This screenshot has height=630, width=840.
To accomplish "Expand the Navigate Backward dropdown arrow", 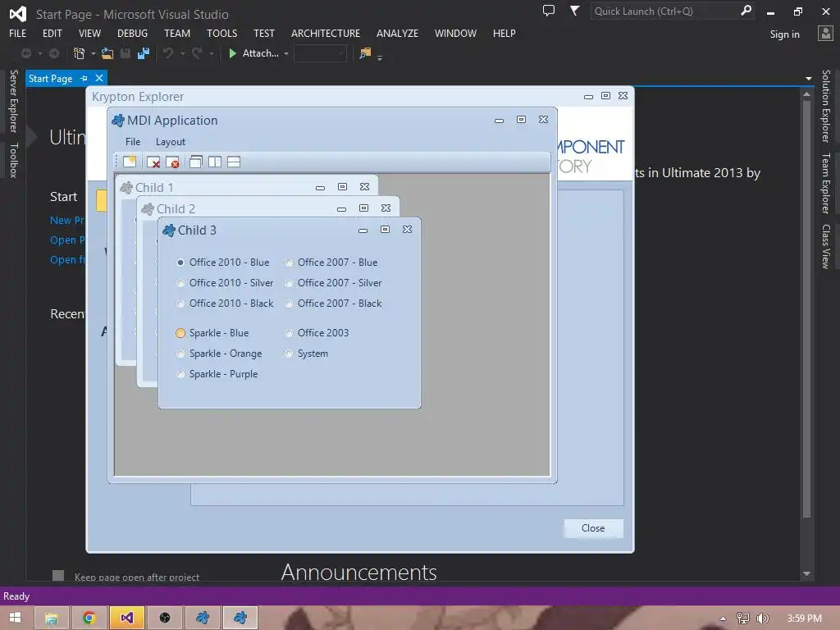I will pyautogui.click(x=39, y=53).
